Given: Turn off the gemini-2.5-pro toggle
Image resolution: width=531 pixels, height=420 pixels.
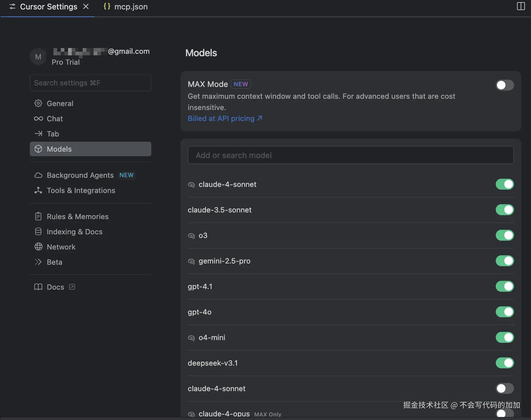Looking at the screenshot, I should [x=505, y=261].
